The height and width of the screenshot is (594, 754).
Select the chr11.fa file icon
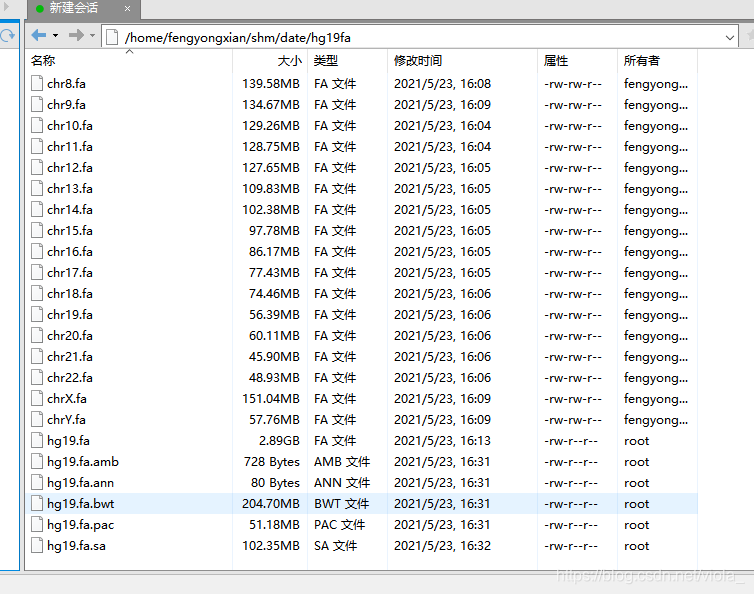37,146
